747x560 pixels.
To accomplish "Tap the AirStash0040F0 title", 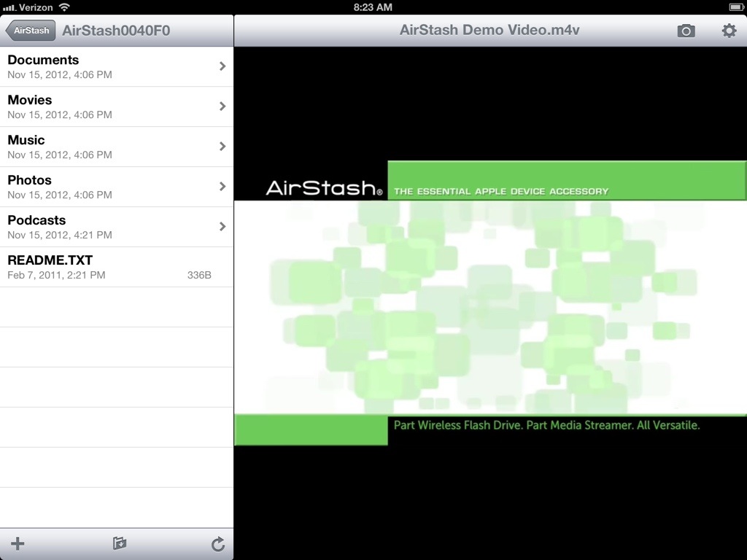I will [x=116, y=31].
